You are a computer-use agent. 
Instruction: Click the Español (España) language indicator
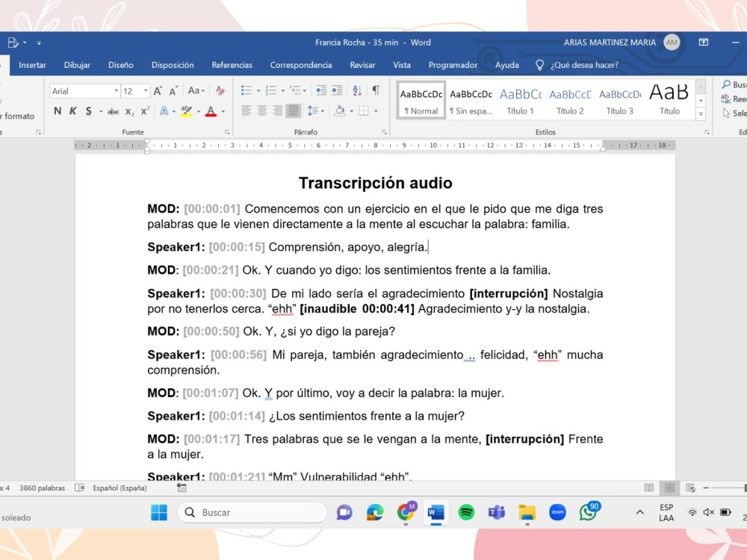point(120,488)
